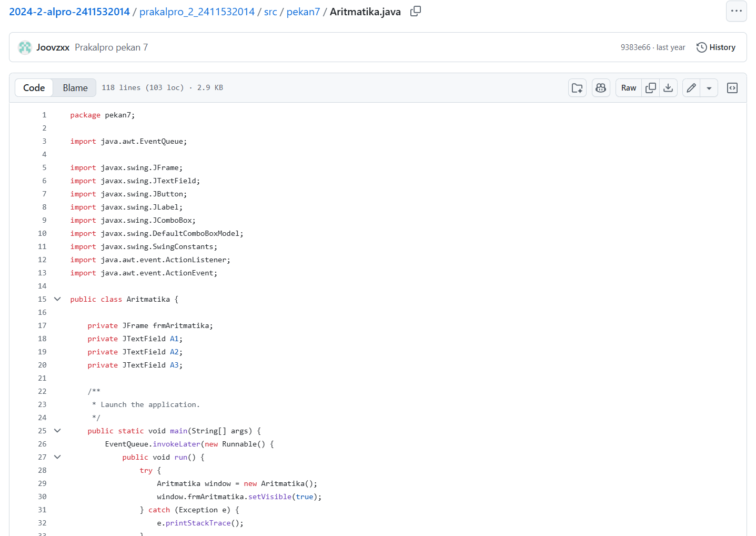Copy raw file contents
This screenshot has width=756, height=536.
(x=651, y=88)
